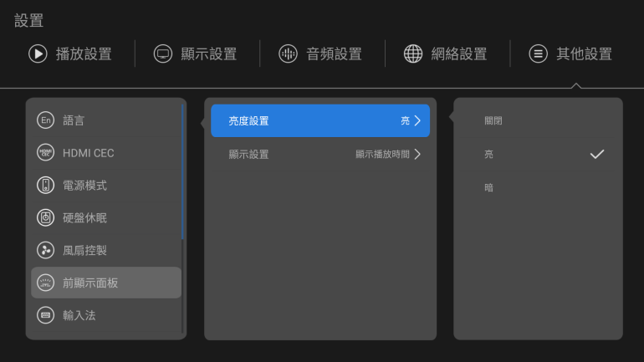Image resolution: width=644 pixels, height=362 pixels.
Task: Click the hard disk sleep icon beside 硬盤休眠
Action: tap(46, 217)
